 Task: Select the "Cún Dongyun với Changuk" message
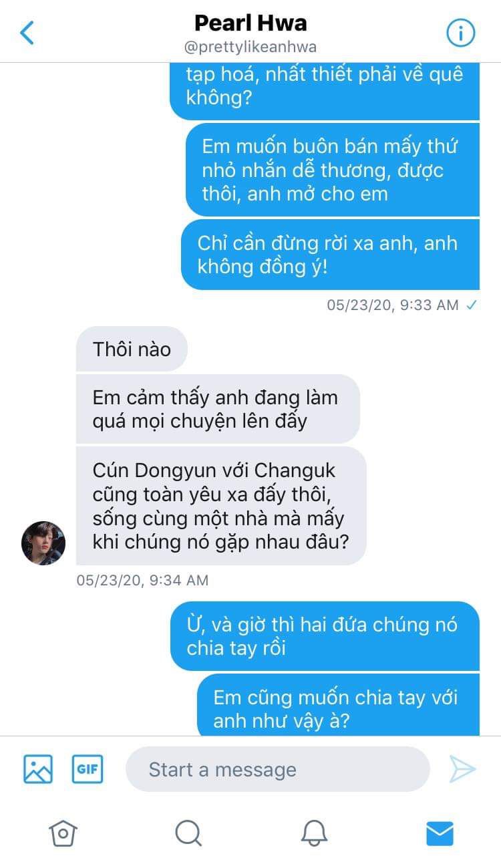221,506
